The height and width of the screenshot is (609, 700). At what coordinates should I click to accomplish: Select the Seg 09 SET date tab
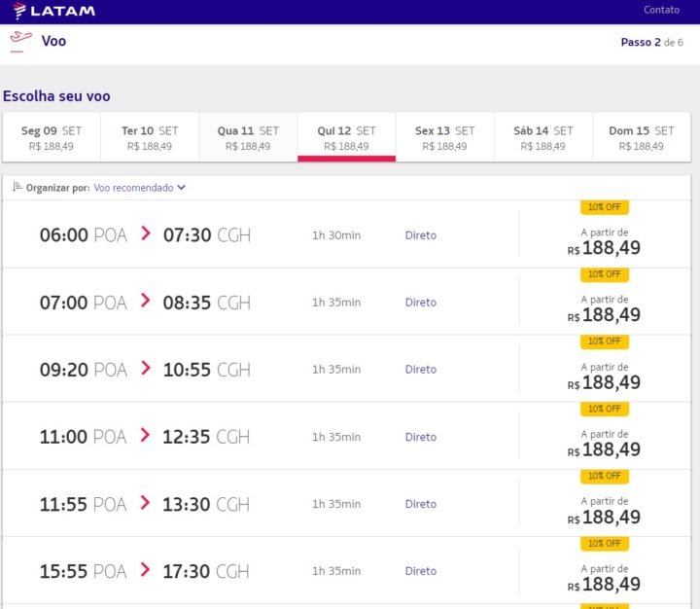52,137
